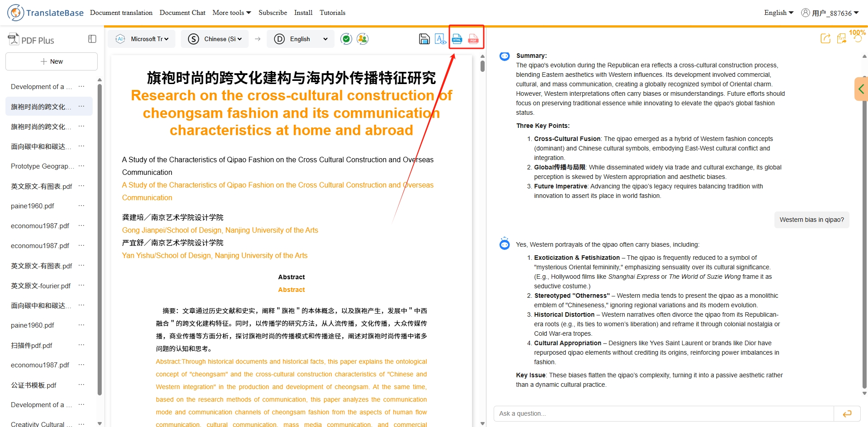
Task: Click 'Cultural Appropriation' bold text
Action: click(x=568, y=343)
